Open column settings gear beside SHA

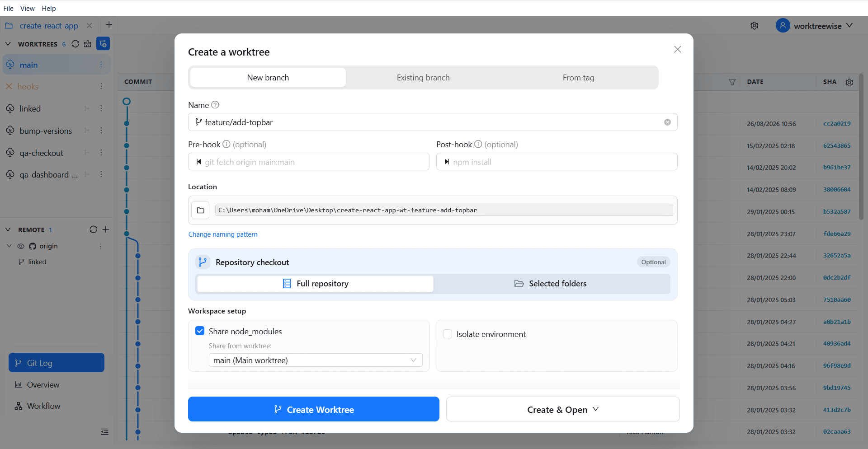tap(849, 82)
